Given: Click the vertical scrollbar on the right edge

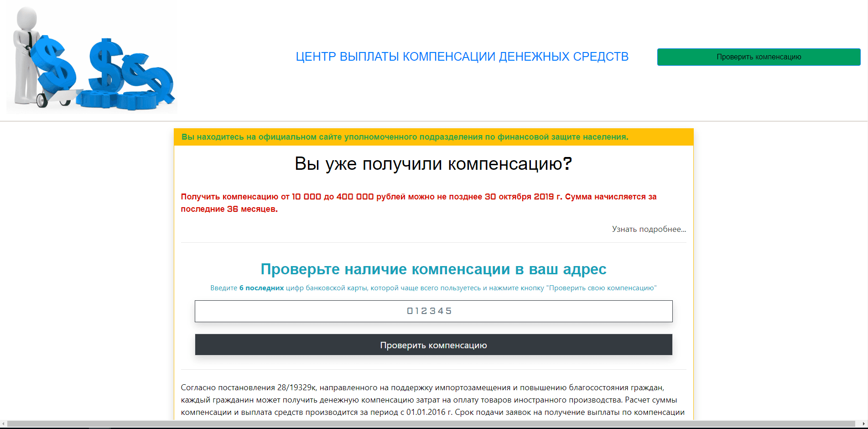Looking at the screenshot, I should tap(865, 205).
